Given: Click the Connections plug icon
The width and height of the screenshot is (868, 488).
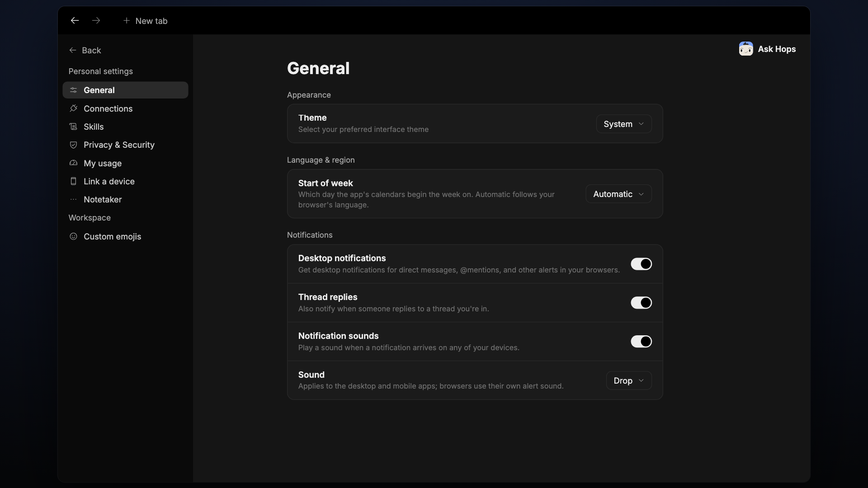Looking at the screenshot, I should pyautogui.click(x=73, y=108).
